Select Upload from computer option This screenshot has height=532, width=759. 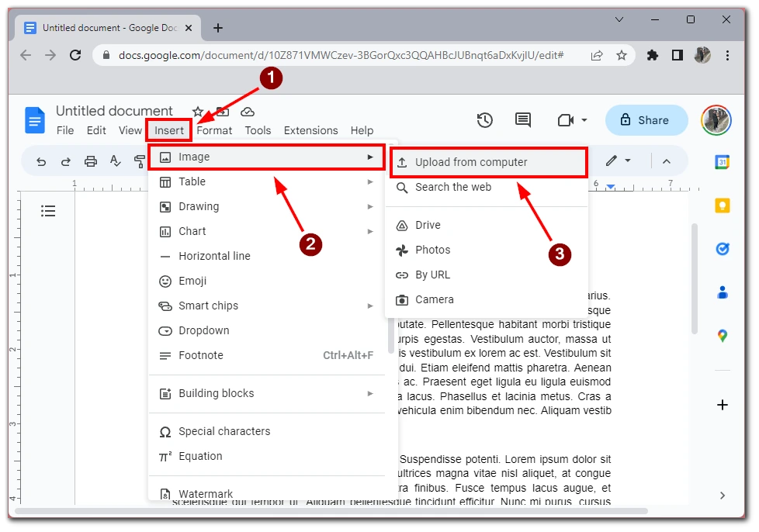[x=471, y=162]
